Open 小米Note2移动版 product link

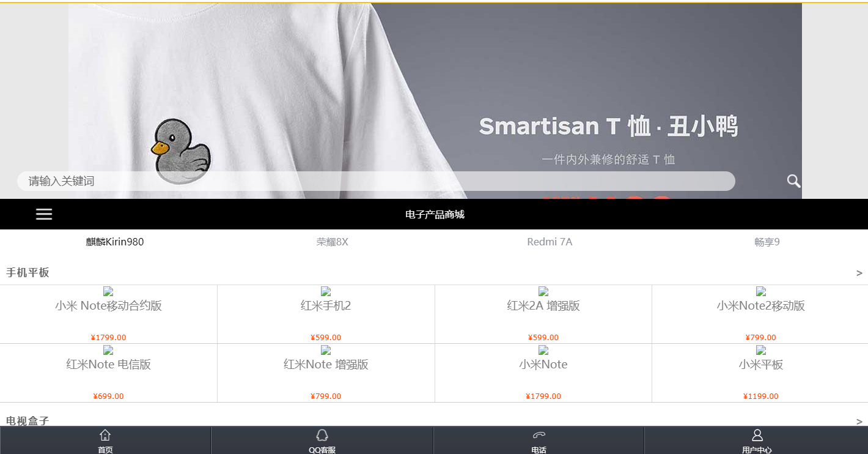[x=761, y=305]
